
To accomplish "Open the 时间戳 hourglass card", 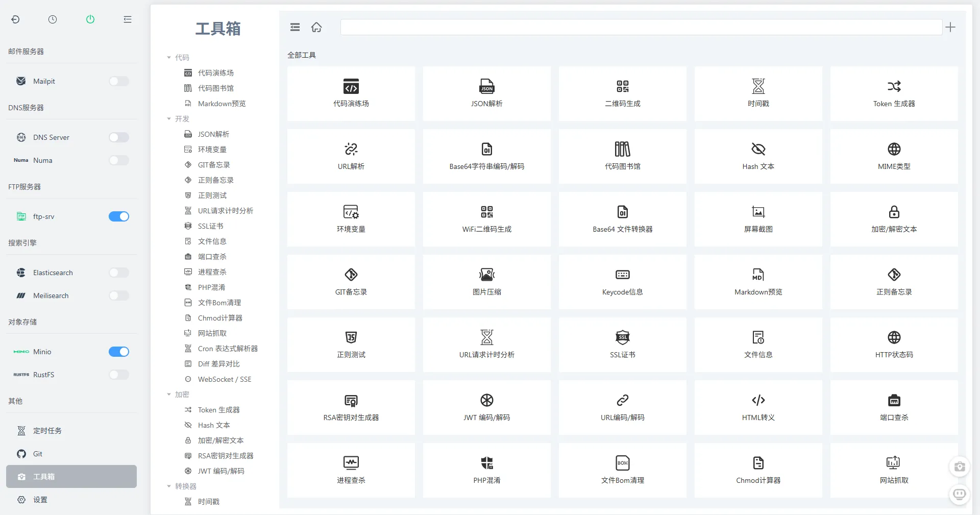I will tap(758, 93).
